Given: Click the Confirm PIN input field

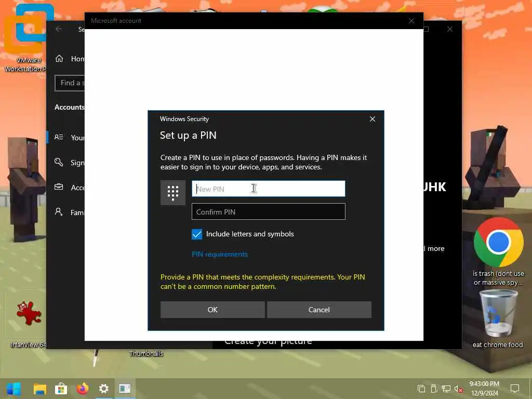Looking at the screenshot, I should (269, 212).
